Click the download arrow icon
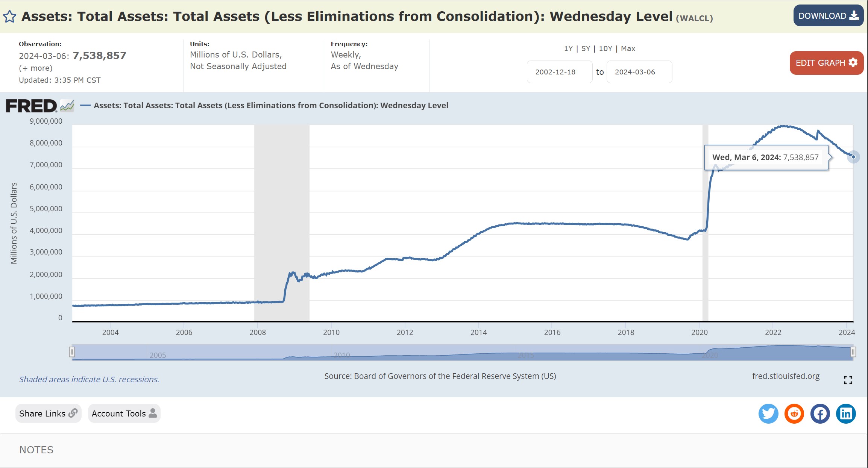Viewport: 868px width, 468px height. coord(854,15)
